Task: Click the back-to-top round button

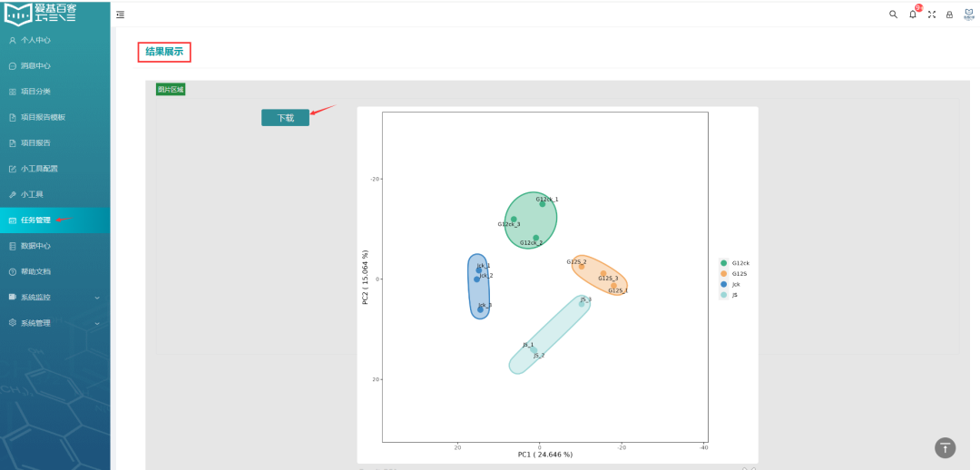Action: click(945, 447)
